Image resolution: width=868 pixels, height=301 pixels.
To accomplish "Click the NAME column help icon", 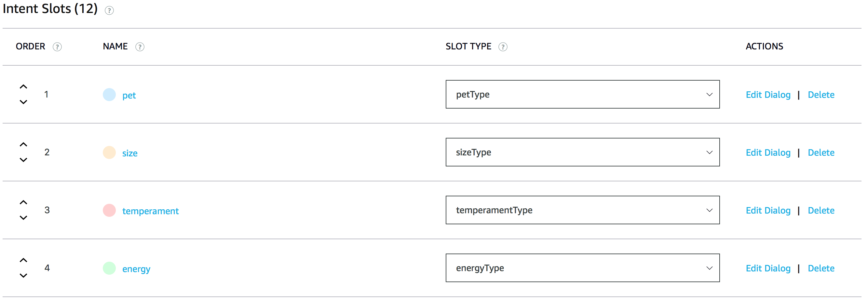I will click(140, 47).
